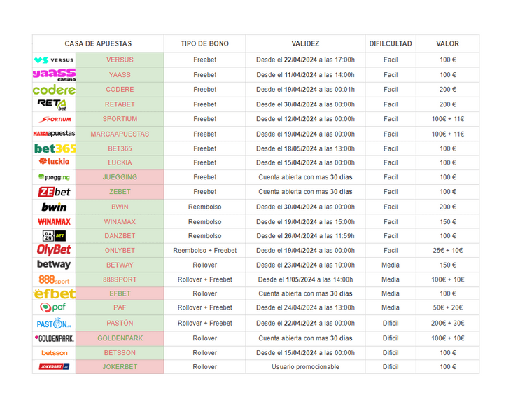Click the PAF name cell
Image resolution: width=532 pixels, height=409 pixels.
click(x=120, y=307)
